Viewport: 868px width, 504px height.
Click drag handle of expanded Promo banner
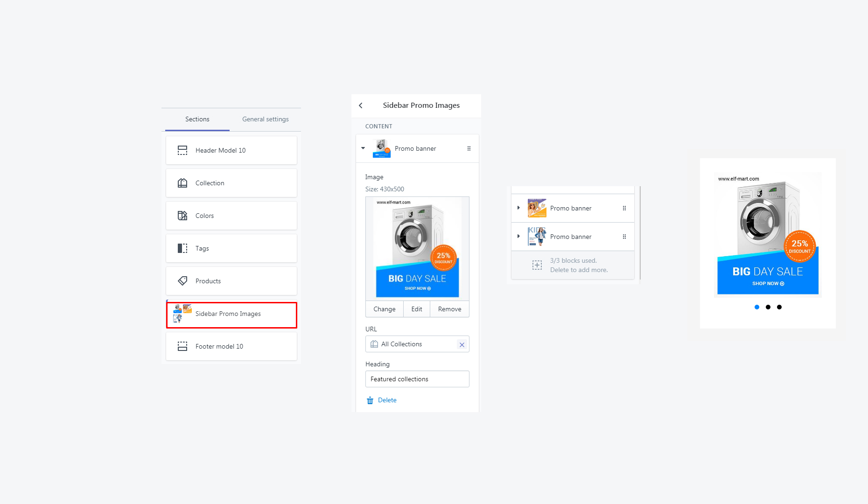coord(469,148)
